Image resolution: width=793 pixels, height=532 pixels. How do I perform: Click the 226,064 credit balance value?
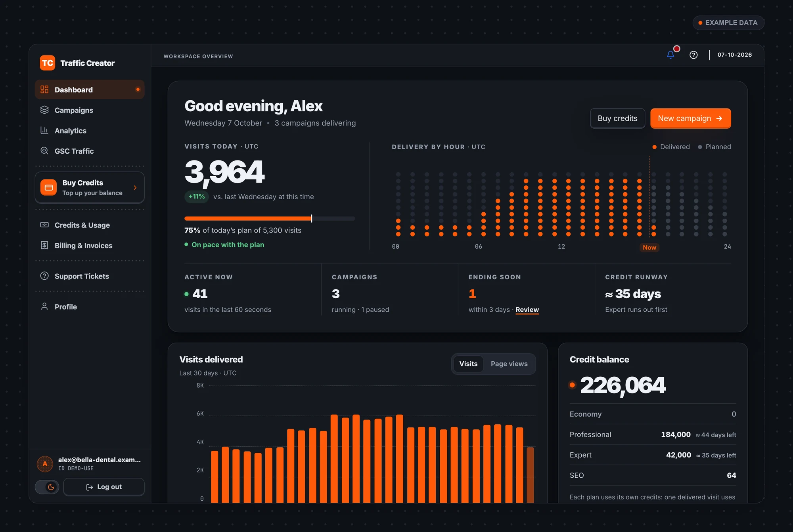coord(623,385)
